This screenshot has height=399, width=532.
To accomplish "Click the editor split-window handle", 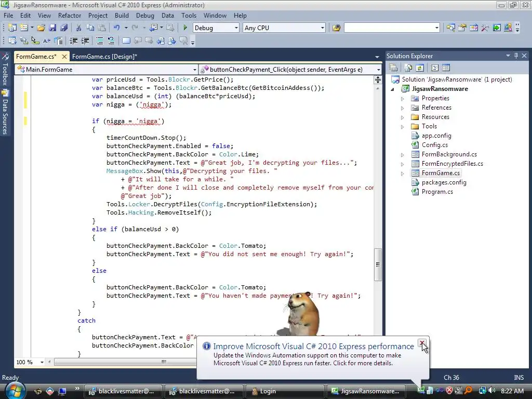I will [x=378, y=80].
